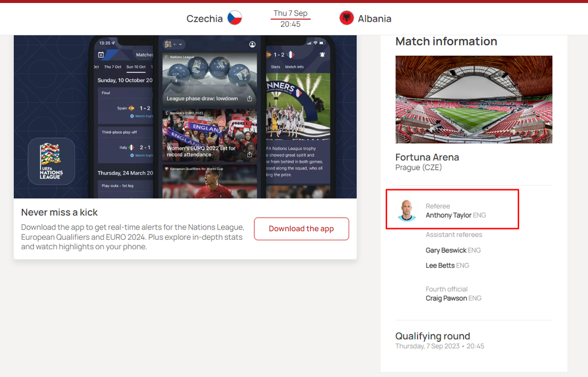Click the Czechia team name in header
This screenshot has height=377, width=588.
(205, 19)
